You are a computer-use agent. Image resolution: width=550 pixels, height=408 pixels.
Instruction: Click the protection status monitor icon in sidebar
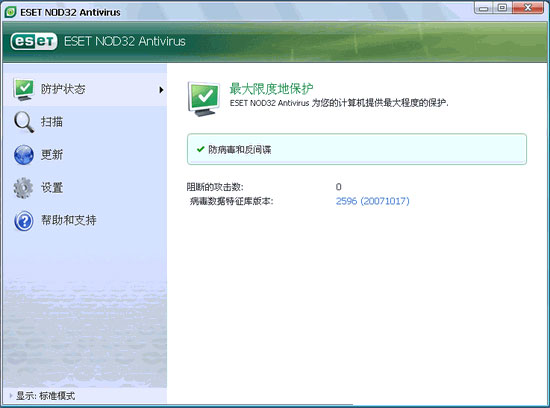pos(24,89)
